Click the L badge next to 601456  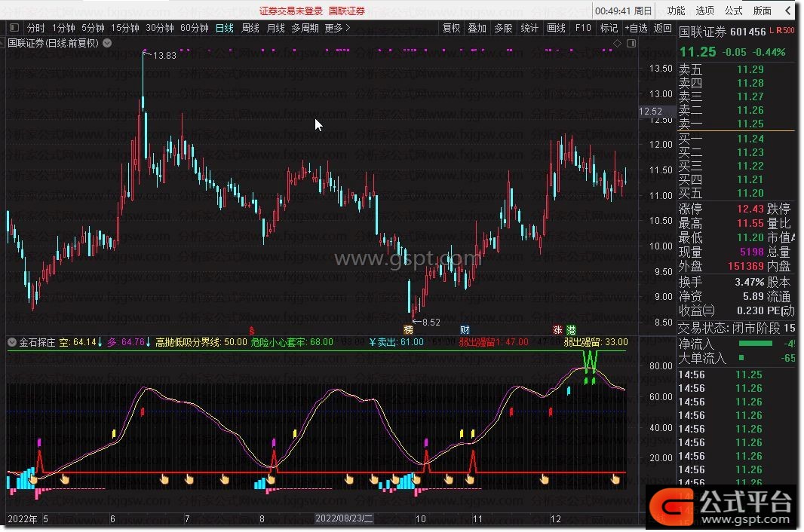pos(772,31)
